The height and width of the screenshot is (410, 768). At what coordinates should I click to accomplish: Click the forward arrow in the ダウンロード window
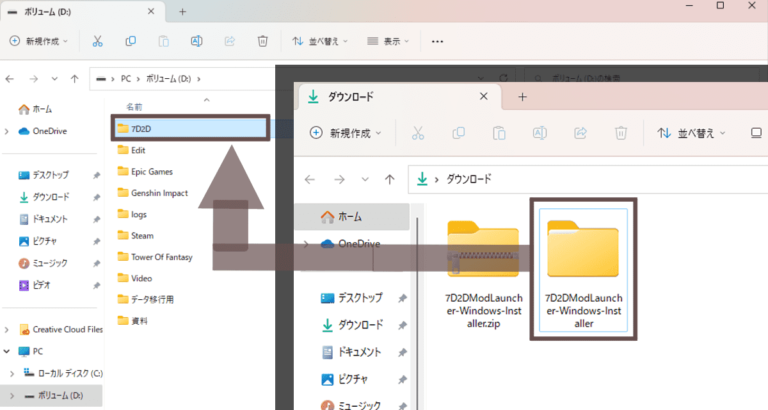[339, 180]
